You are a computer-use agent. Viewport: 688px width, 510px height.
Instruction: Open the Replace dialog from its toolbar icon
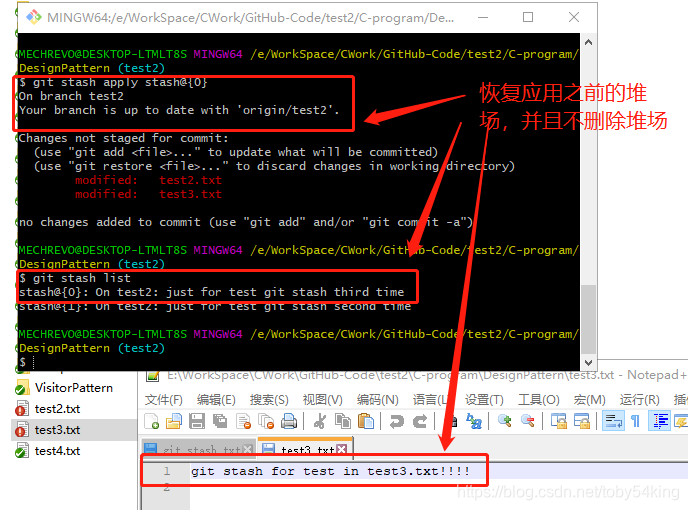(474, 421)
